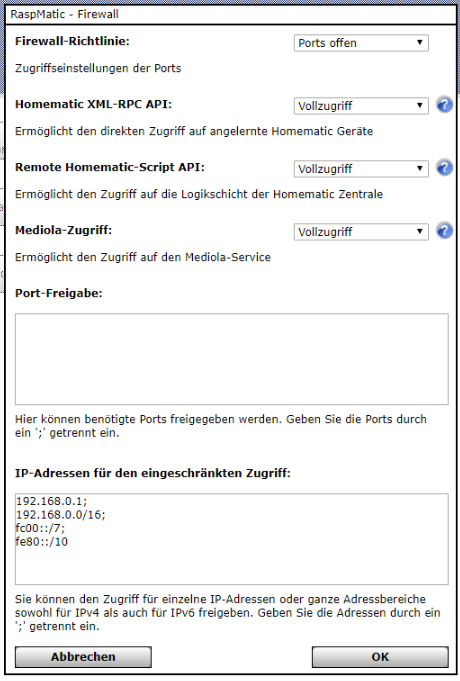
Task: Click the Mediola-Zugriff label text
Action: pyautogui.click(x=63, y=230)
